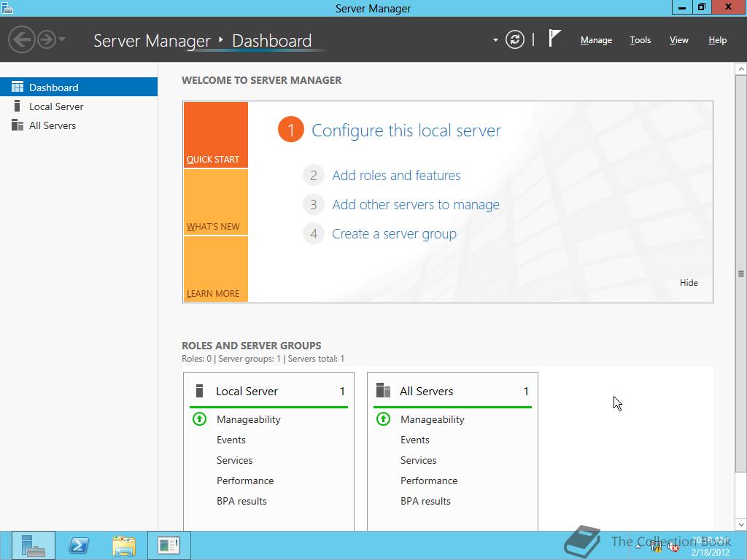Click Add other servers to manage link
Screen dimensions: 747x560
pos(415,205)
